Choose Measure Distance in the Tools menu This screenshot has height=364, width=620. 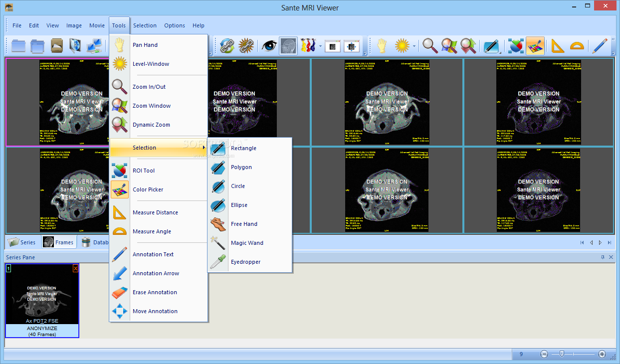coord(158,212)
